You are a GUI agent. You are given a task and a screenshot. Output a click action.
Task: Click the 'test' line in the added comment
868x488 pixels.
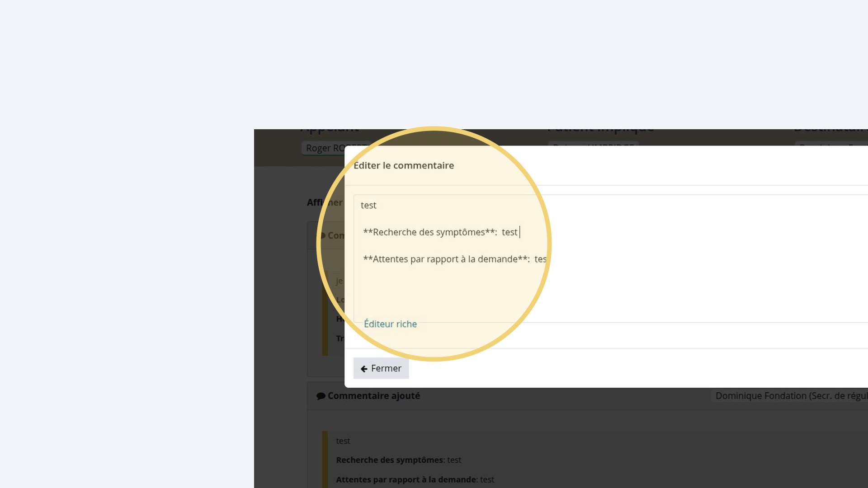(x=343, y=441)
